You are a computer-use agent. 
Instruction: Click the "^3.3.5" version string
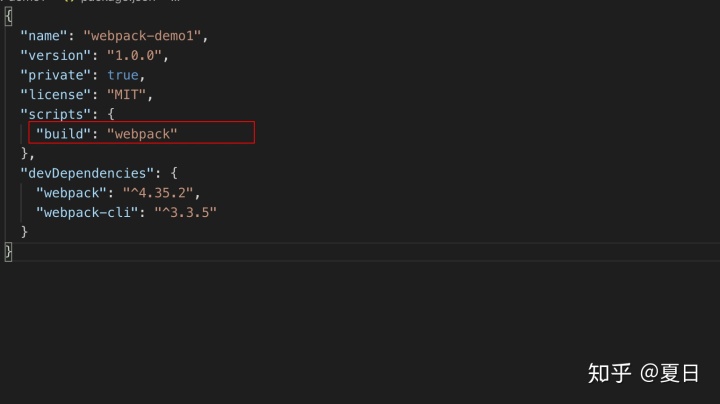(x=185, y=213)
